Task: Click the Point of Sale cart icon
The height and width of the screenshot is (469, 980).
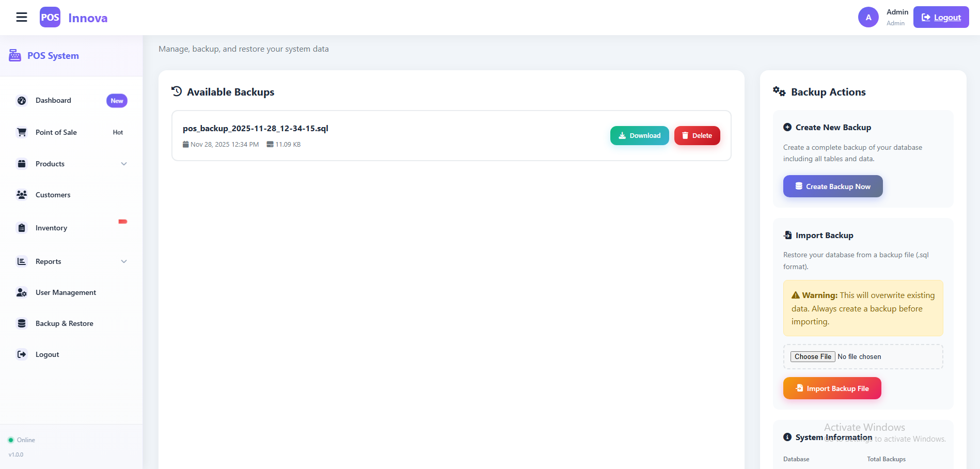Action: click(x=22, y=132)
